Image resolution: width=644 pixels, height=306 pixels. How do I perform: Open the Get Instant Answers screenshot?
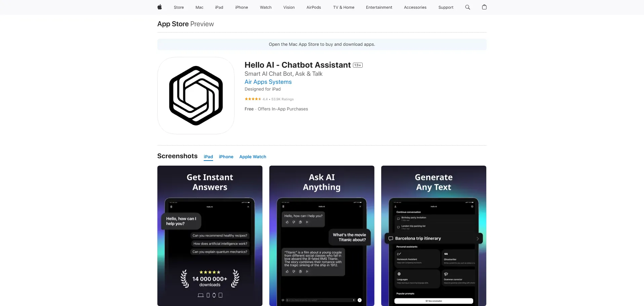[x=210, y=236]
